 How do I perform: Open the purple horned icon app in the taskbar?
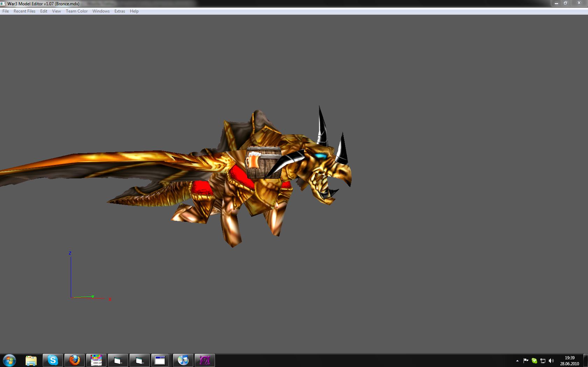pos(205,360)
